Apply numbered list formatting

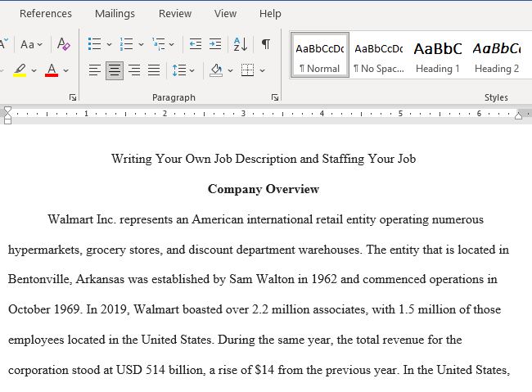[x=127, y=44]
